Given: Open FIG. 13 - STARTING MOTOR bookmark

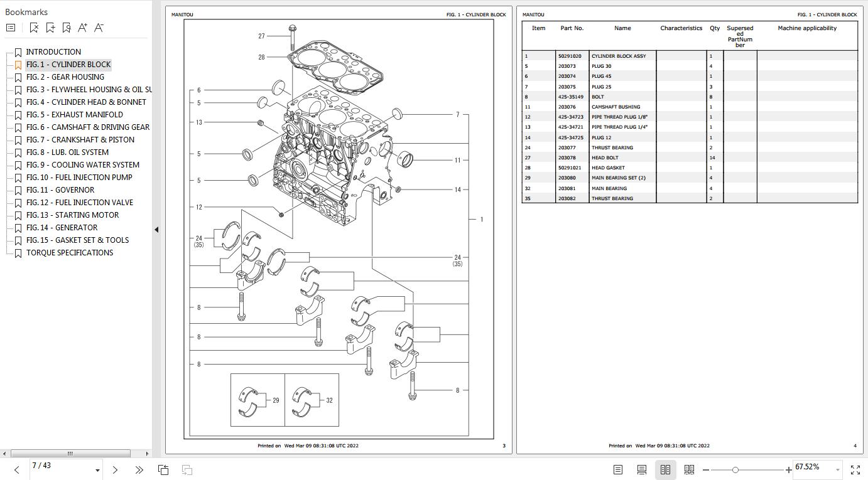Looking at the screenshot, I should 72,215.
